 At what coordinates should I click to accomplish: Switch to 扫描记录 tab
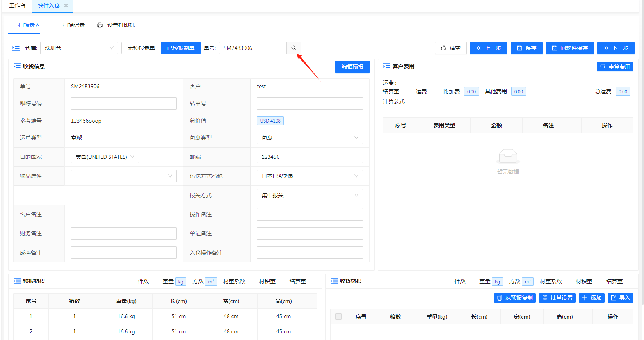coord(69,25)
